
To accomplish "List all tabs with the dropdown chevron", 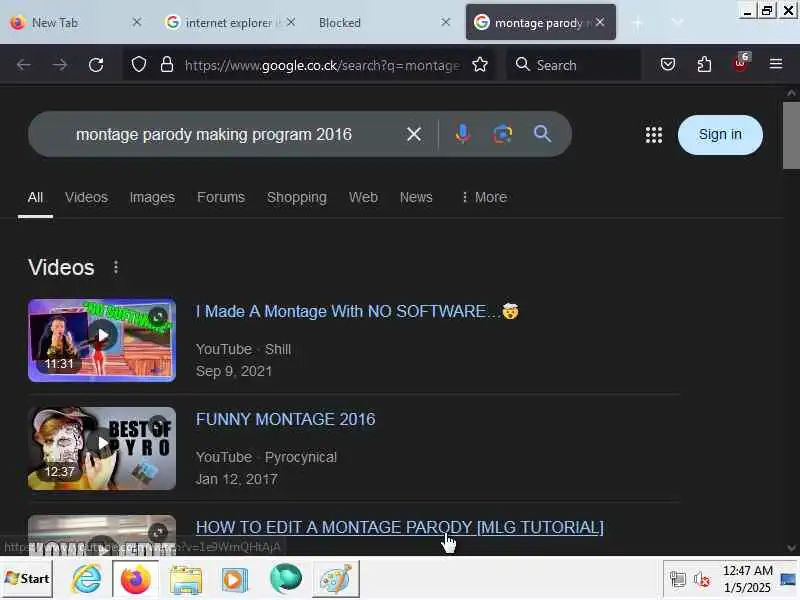I will (x=678, y=22).
